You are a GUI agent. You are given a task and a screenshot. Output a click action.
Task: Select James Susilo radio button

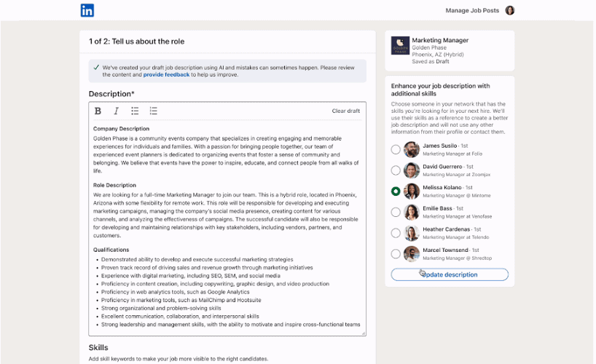(396, 149)
